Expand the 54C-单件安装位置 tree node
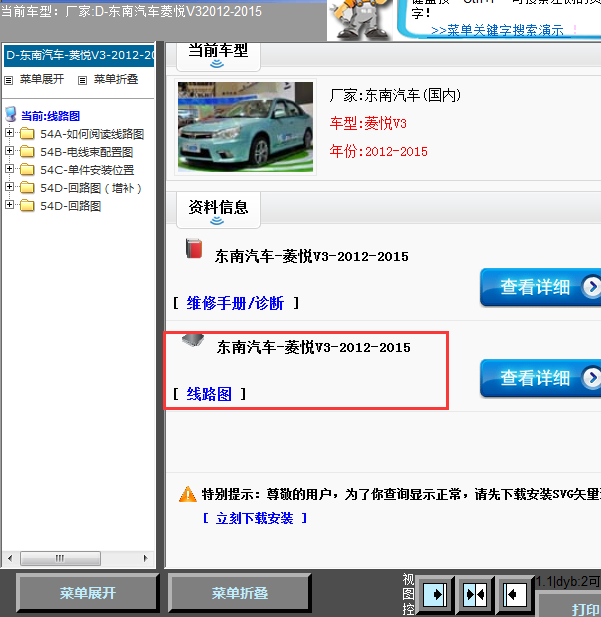The image size is (601, 617). click(x=9, y=169)
